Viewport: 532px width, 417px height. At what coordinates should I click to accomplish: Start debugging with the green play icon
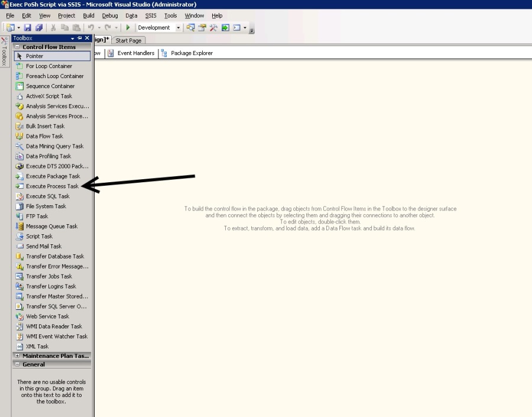pyautogui.click(x=128, y=28)
